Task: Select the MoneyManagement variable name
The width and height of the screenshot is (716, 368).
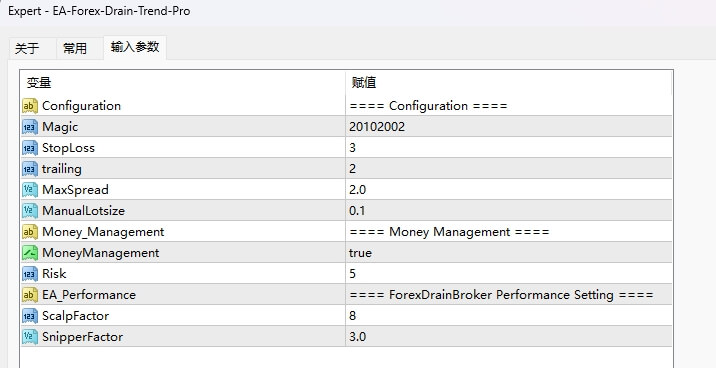Action: tap(100, 253)
